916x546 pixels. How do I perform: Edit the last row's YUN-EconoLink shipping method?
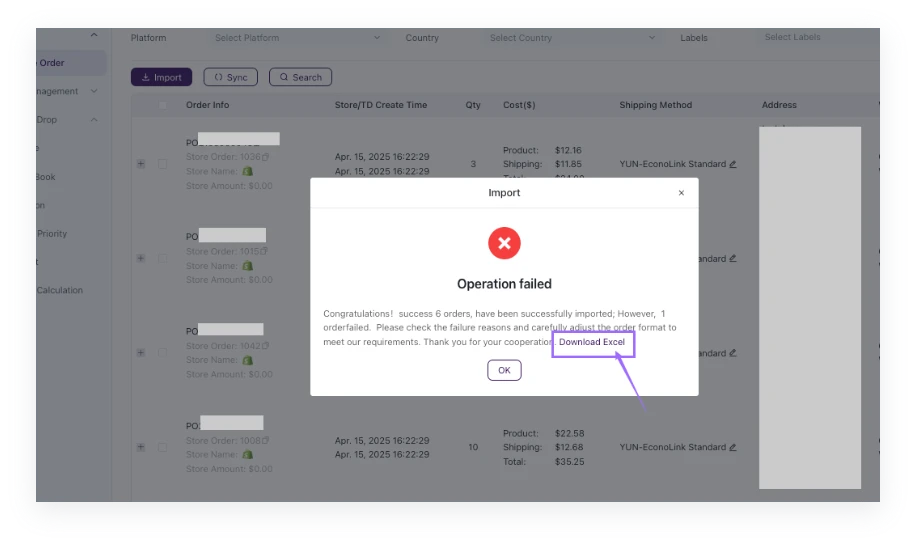[x=733, y=447]
